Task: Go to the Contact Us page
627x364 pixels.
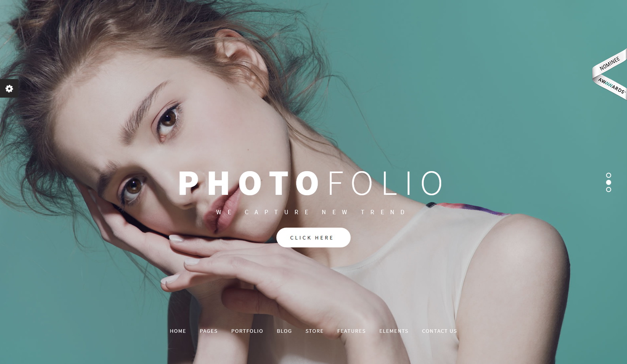Action: coord(439,331)
